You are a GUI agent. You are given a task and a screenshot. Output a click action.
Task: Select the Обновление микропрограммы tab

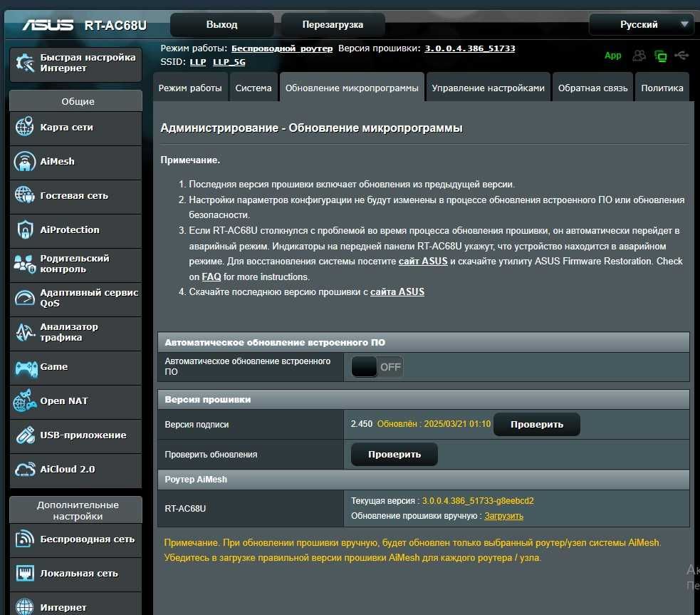[352, 88]
